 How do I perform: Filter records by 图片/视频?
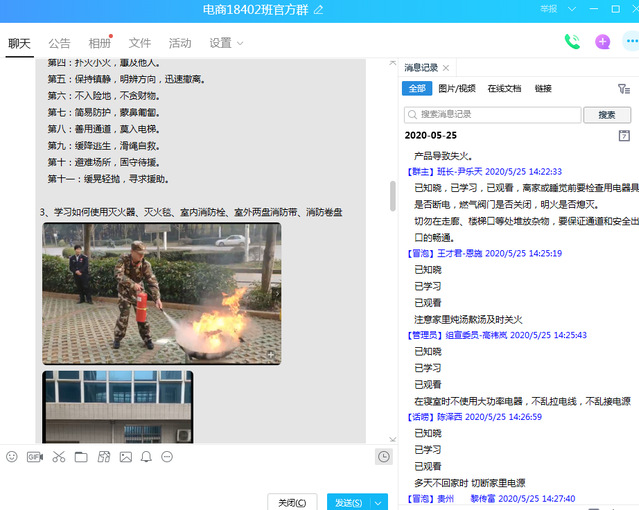457,88
